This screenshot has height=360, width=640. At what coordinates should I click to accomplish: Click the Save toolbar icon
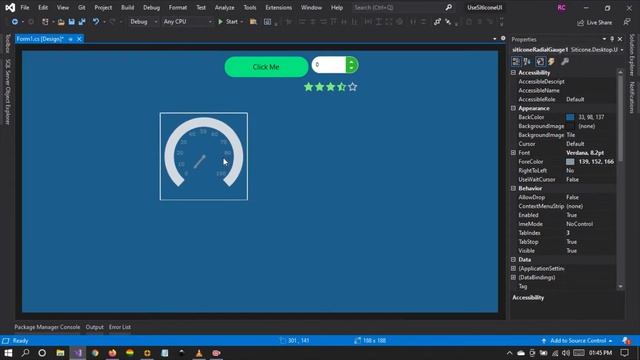pyautogui.click(x=71, y=22)
